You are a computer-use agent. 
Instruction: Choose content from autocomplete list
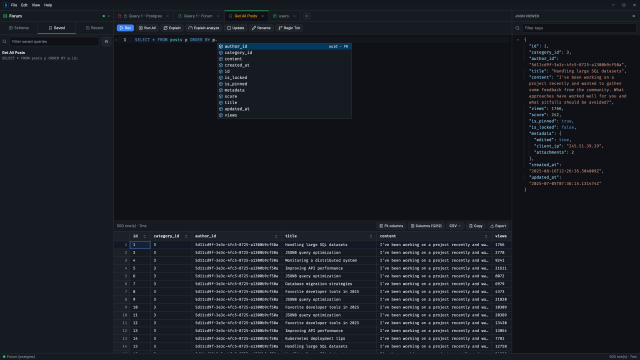(x=284, y=59)
